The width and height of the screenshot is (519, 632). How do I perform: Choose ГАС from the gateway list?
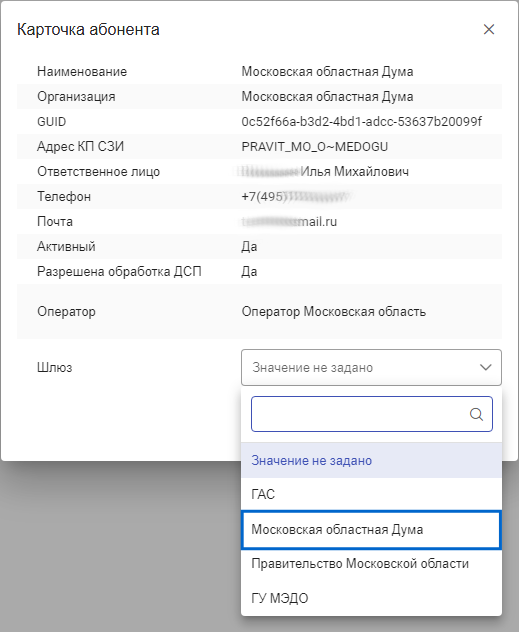[371, 494]
